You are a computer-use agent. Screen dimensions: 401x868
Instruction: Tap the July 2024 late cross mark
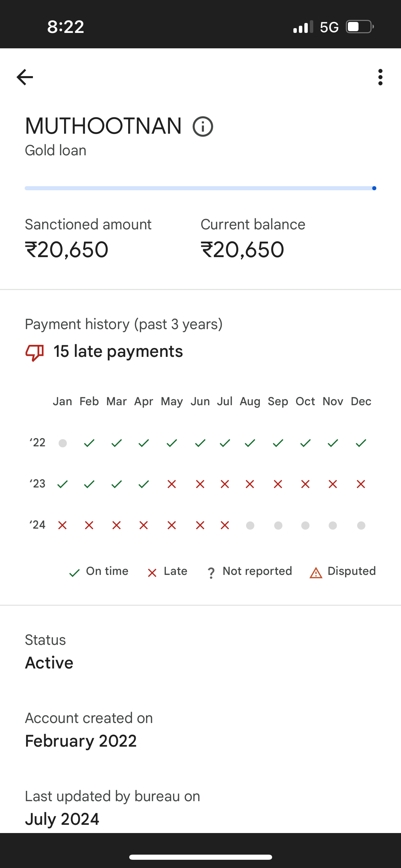tap(225, 525)
